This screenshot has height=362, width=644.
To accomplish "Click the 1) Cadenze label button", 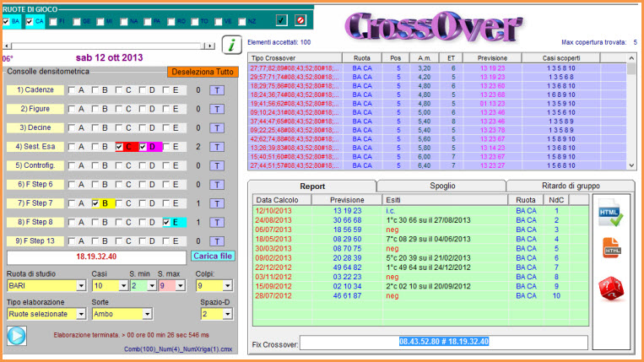I will click(x=35, y=90).
